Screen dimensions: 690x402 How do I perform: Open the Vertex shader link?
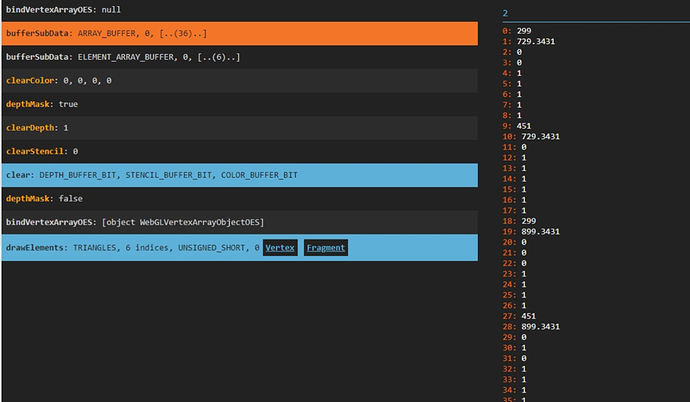point(280,247)
